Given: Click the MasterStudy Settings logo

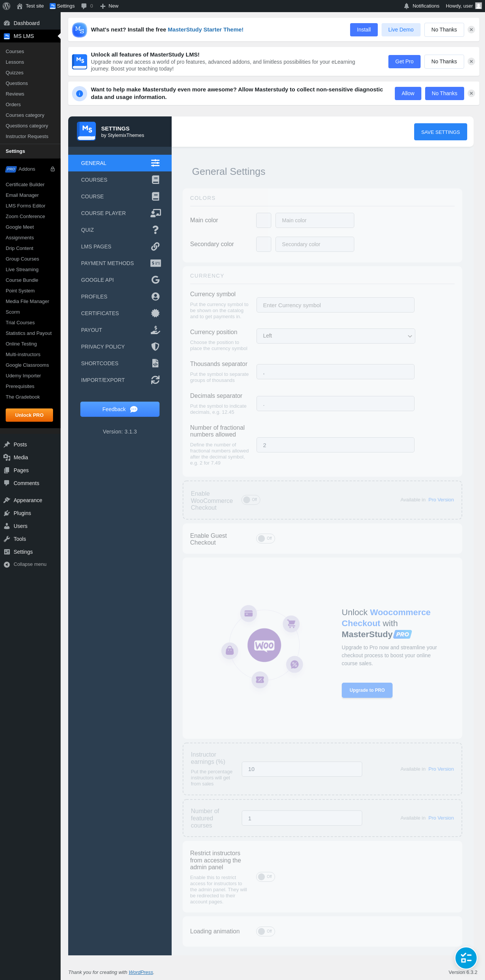Looking at the screenshot, I should tap(86, 132).
